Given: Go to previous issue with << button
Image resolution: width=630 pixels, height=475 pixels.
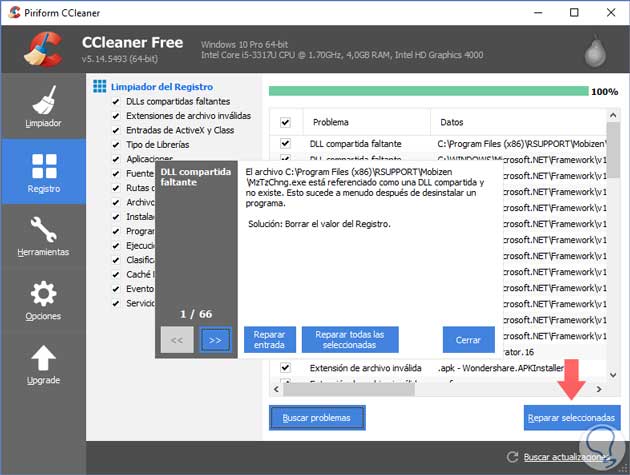Looking at the screenshot, I should tap(177, 340).
